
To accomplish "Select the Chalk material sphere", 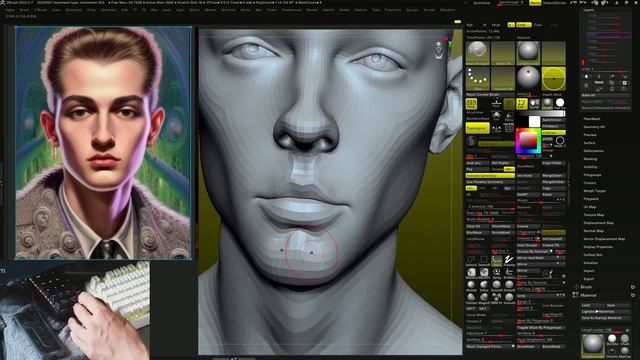I will coord(625,339).
